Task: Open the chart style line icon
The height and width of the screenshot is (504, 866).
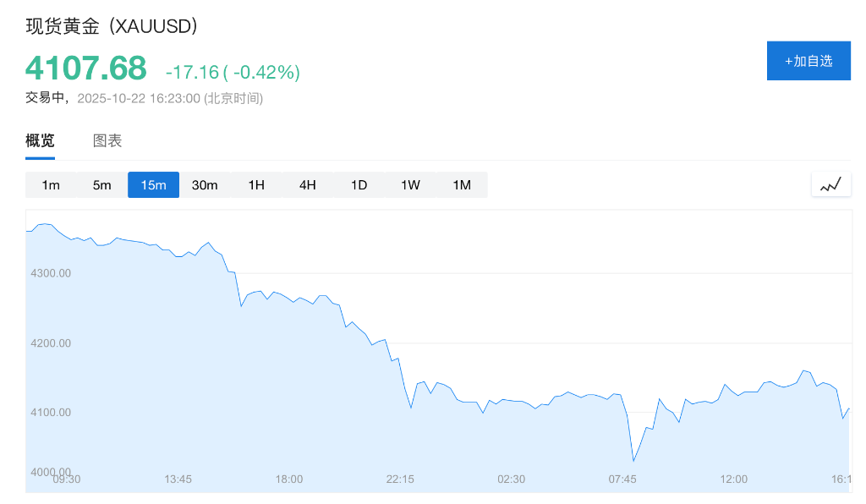Action: pyautogui.click(x=830, y=184)
